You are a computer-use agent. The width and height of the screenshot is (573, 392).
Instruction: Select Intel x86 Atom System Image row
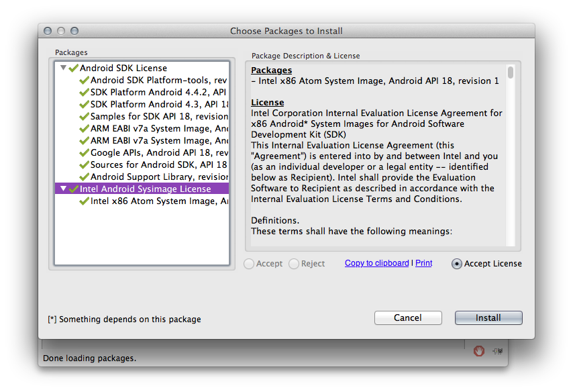142,201
